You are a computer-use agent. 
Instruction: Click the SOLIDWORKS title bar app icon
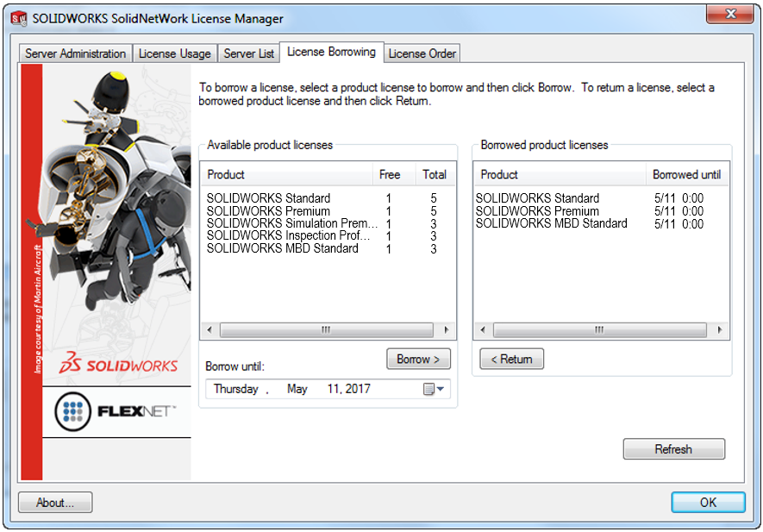[x=19, y=18]
